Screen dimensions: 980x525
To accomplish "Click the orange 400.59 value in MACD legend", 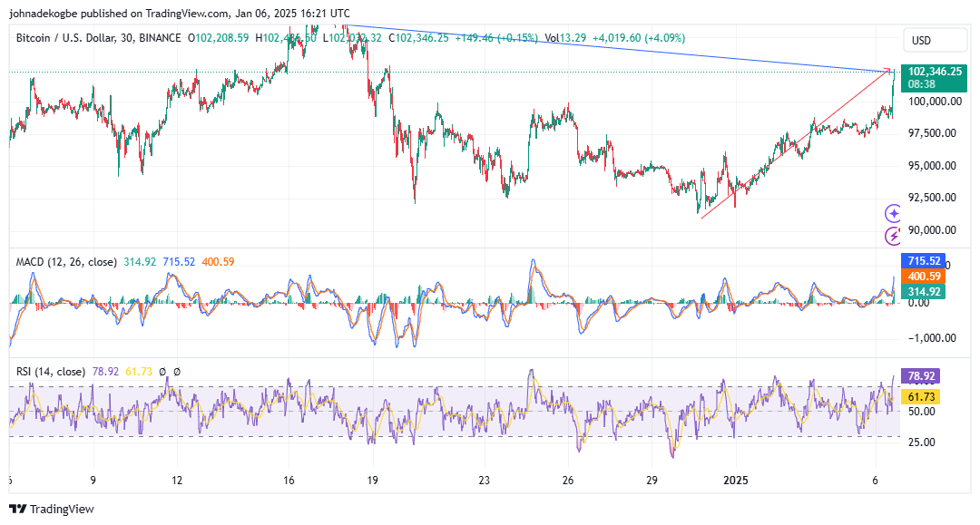I will (218, 262).
